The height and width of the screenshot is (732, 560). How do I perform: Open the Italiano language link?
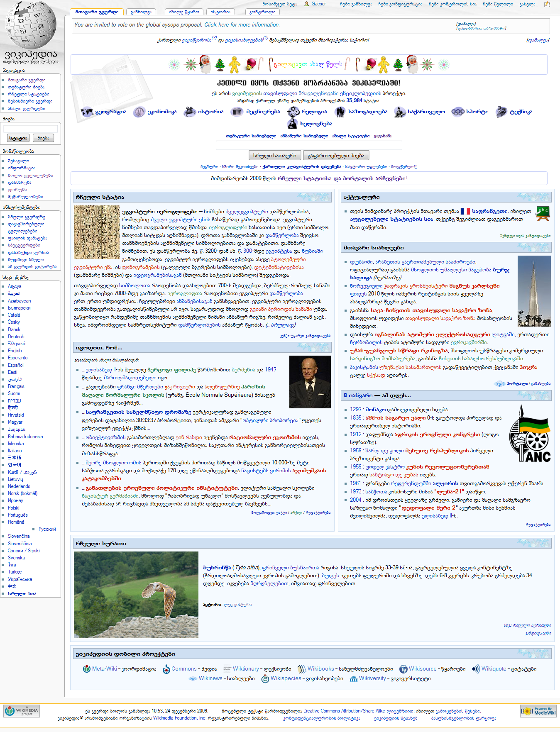click(15, 451)
